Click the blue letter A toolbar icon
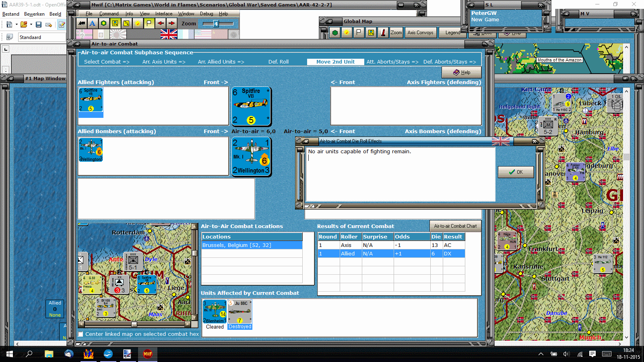The height and width of the screenshot is (362, 644). [93, 23]
